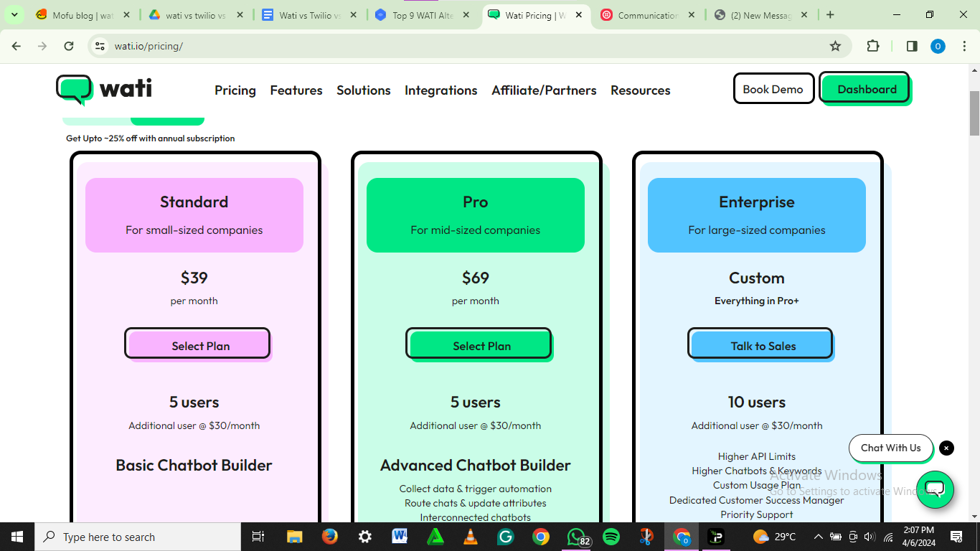Launch Firefox from the taskbar
The width and height of the screenshot is (980, 551).
pyautogui.click(x=329, y=537)
